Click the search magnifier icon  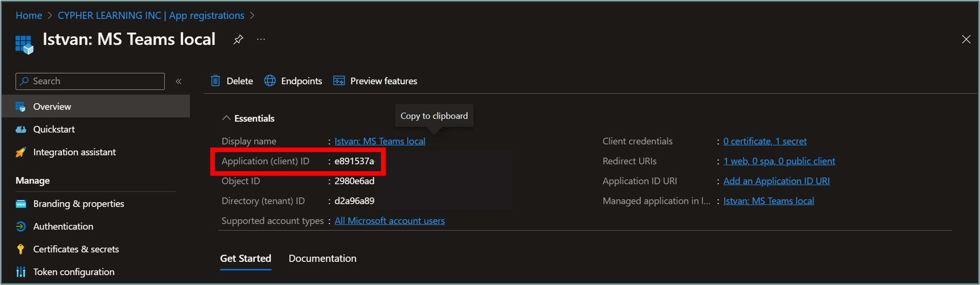(x=25, y=81)
